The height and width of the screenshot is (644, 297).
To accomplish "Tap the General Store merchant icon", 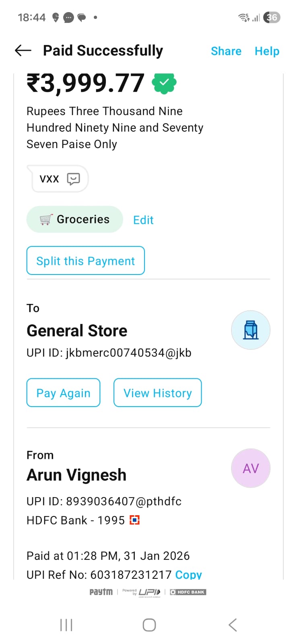I will (x=250, y=330).
